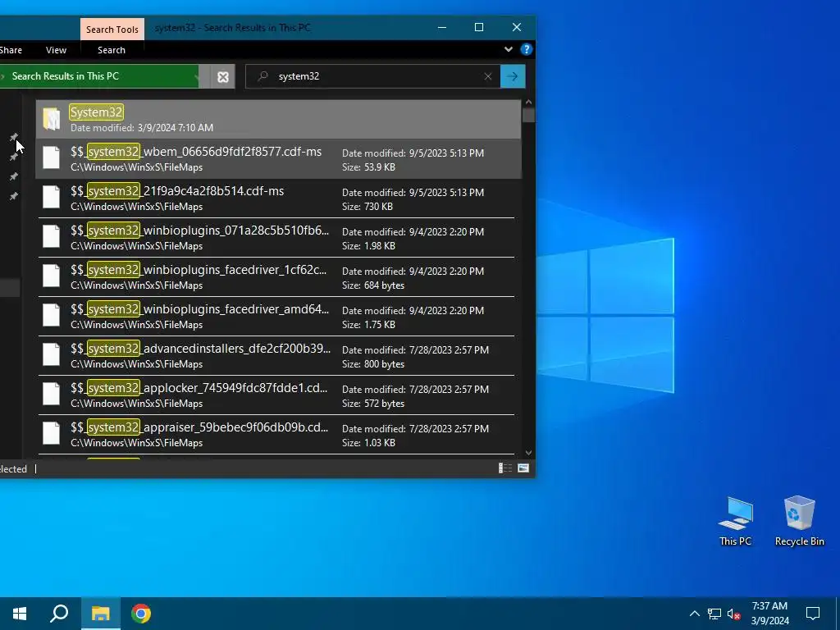The height and width of the screenshot is (630, 840).
Task: Click the results scrollbar up arrow
Action: point(529,102)
